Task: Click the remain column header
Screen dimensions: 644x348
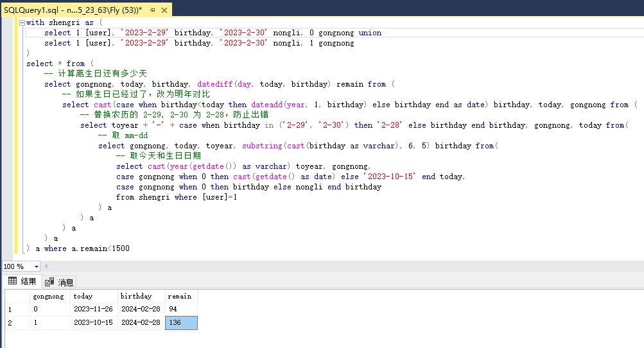Action: 181,296
